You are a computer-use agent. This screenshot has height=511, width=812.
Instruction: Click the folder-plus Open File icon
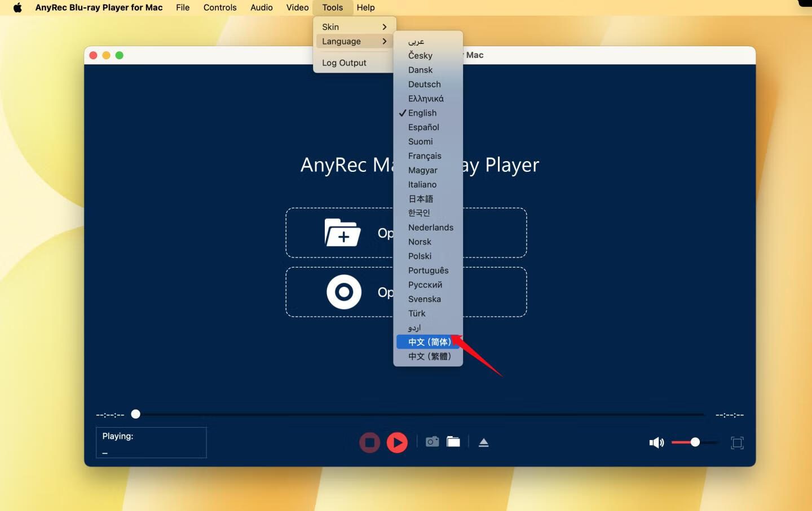coord(342,233)
